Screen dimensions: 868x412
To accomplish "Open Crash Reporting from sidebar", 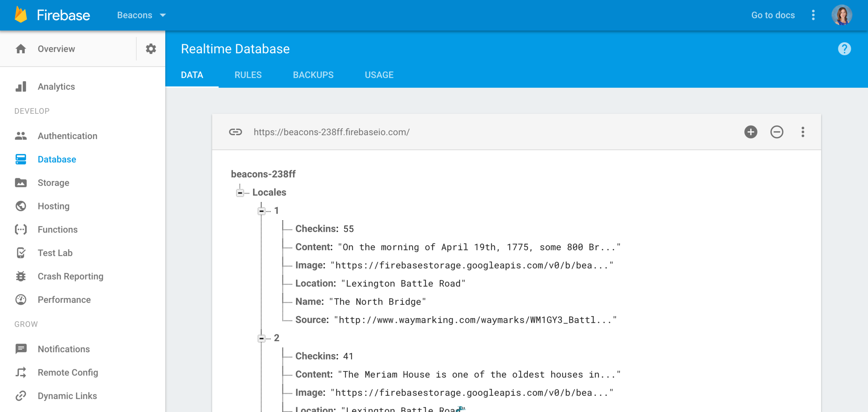I will [x=70, y=276].
